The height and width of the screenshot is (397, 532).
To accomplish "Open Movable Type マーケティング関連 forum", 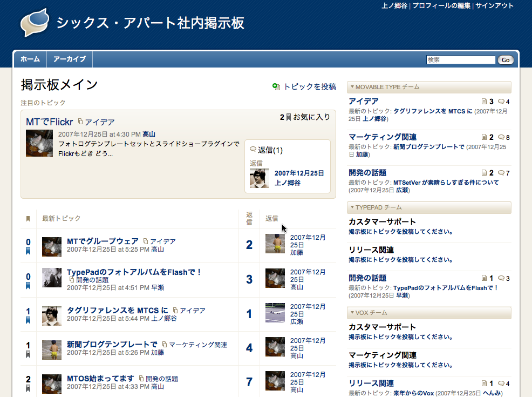I will tap(383, 137).
